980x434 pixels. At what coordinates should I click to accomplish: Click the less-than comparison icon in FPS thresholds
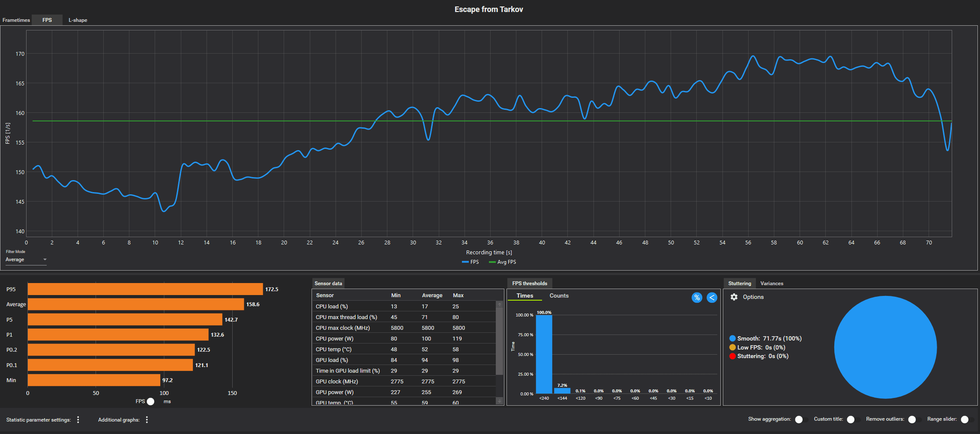[x=712, y=298]
